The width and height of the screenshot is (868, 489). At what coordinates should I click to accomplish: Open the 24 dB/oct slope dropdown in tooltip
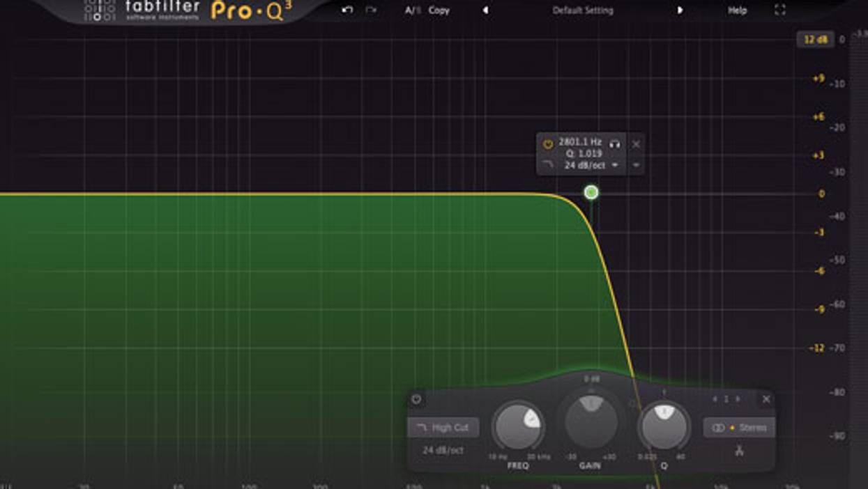tap(591, 165)
